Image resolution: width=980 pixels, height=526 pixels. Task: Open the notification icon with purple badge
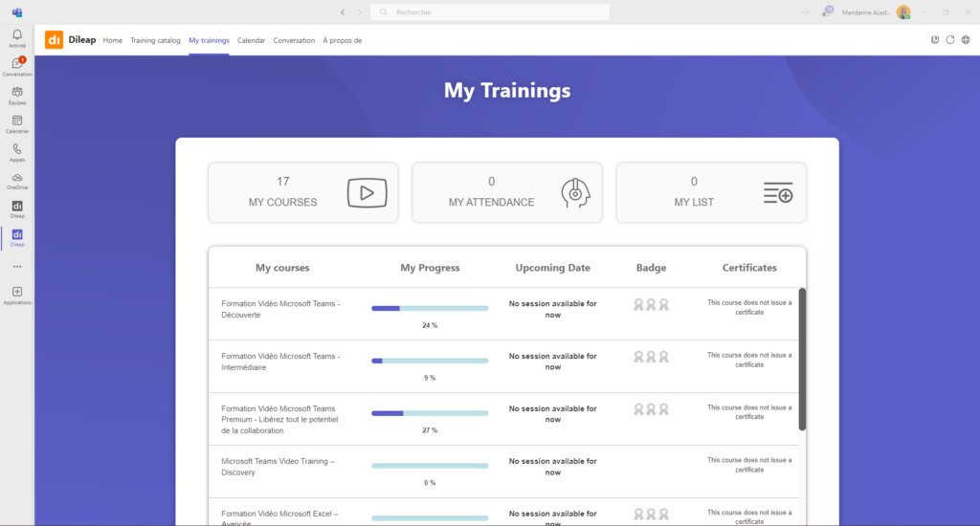[x=828, y=11]
